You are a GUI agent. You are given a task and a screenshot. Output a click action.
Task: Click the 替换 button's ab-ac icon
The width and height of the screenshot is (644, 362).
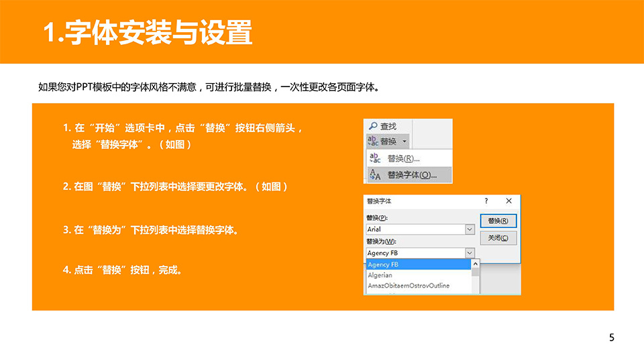(373, 141)
